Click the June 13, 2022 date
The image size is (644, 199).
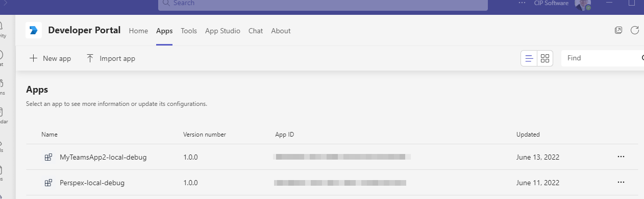coord(538,157)
